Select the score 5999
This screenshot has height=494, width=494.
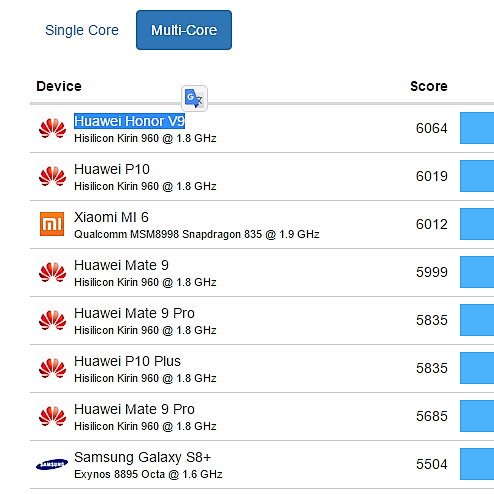click(432, 272)
